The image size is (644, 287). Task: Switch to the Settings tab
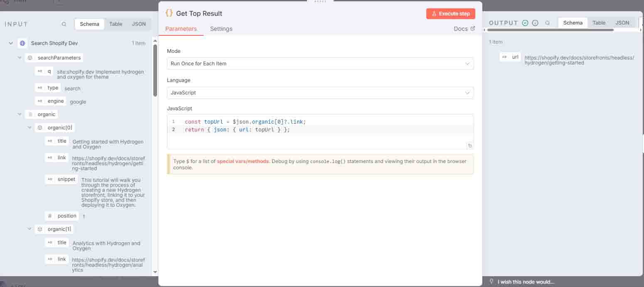(221, 29)
